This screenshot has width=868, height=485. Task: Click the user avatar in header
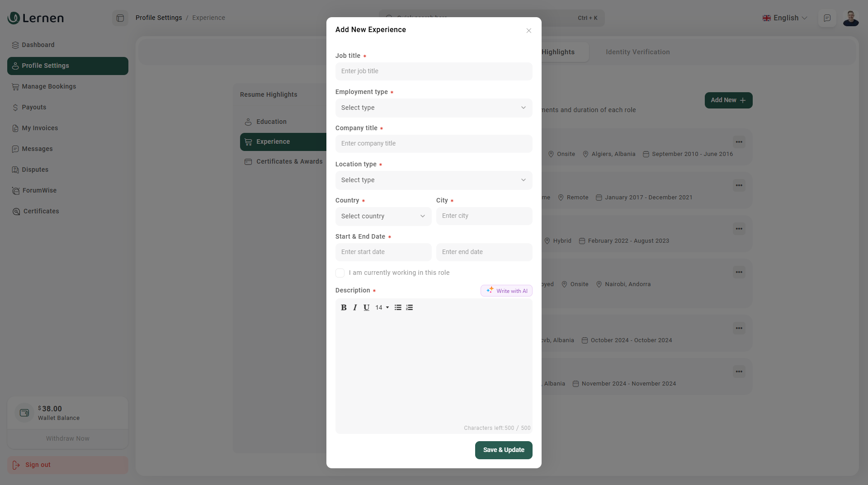tap(850, 18)
